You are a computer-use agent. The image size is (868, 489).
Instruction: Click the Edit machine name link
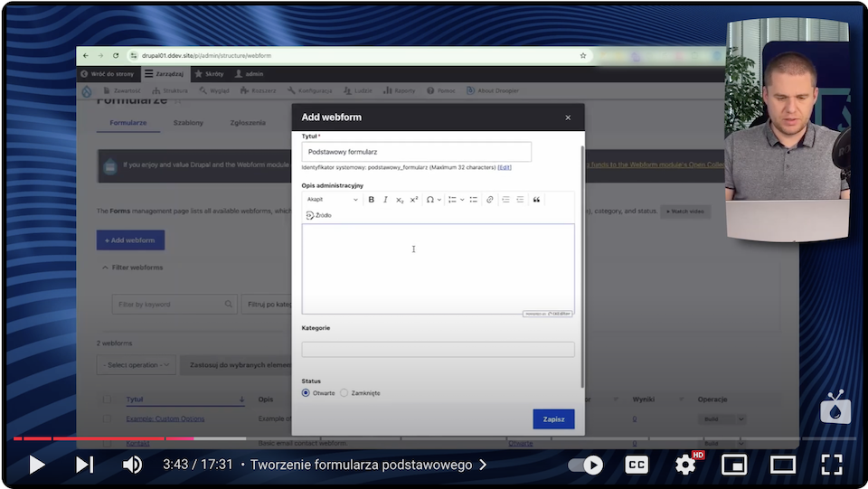click(x=505, y=167)
